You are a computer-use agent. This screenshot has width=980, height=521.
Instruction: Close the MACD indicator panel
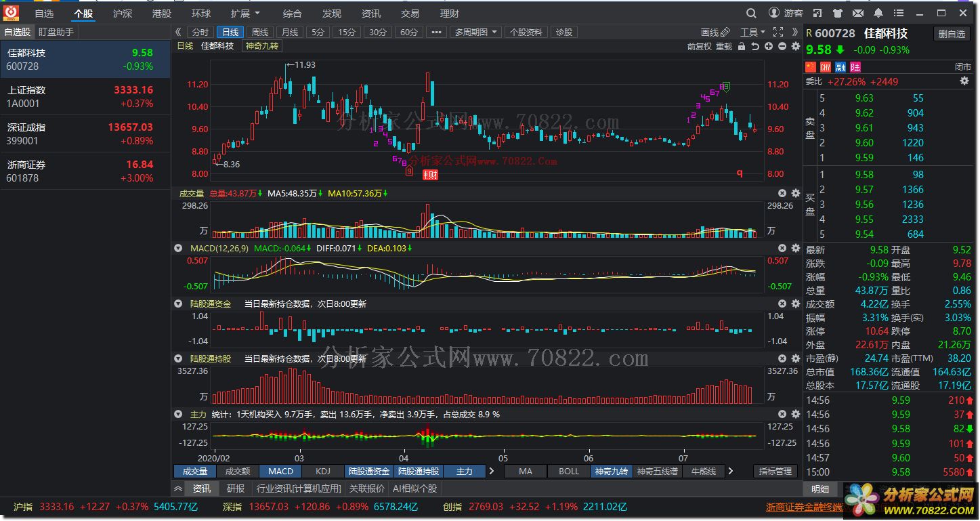[782, 249]
